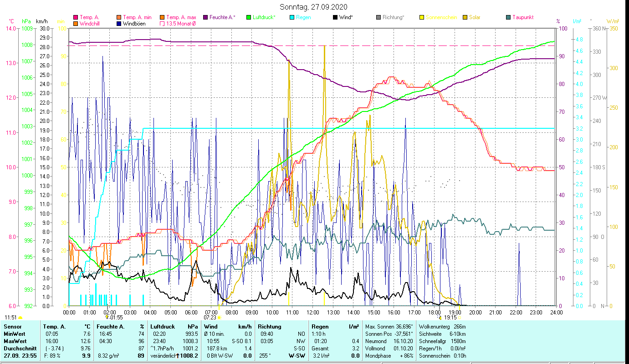This screenshot has width=629, height=364.
Task: Click the moon marker at 01:55
Action: (x=107, y=317)
